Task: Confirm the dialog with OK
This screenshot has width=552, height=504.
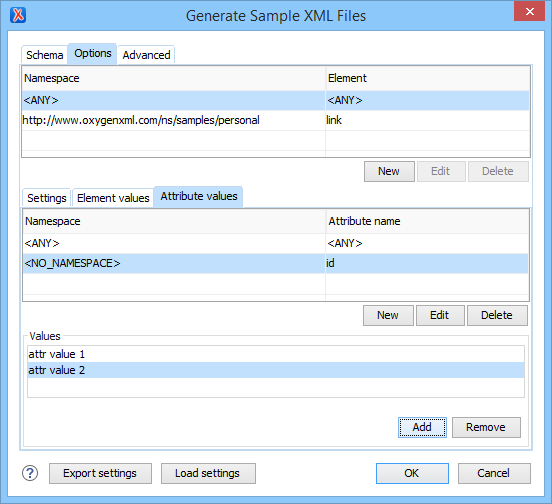Action: pyautogui.click(x=412, y=473)
